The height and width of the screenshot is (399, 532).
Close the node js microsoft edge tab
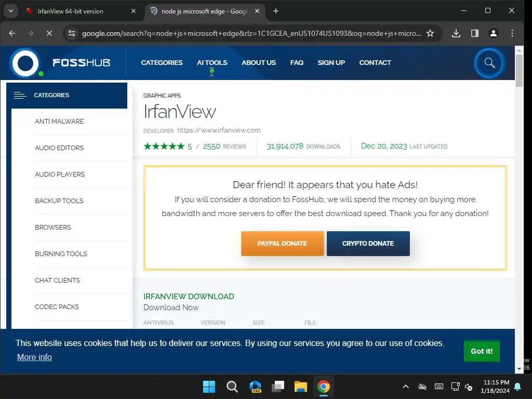pyautogui.click(x=257, y=11)
